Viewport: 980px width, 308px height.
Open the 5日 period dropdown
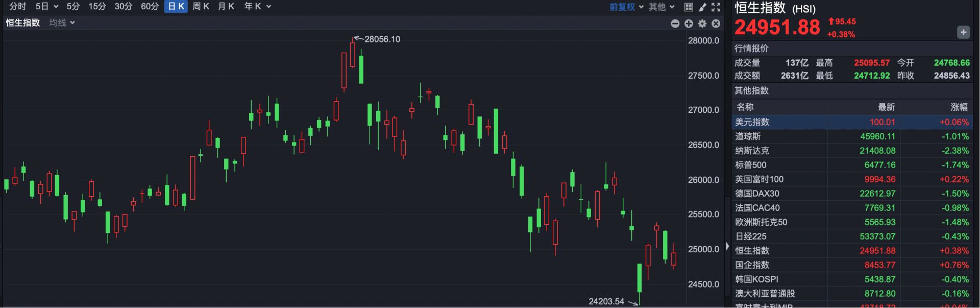coord(47,7)
